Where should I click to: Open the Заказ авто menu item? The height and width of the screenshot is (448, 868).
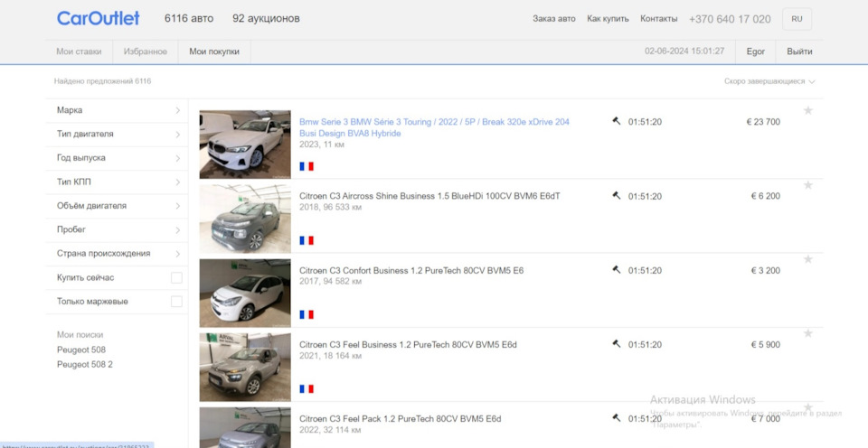(x=554, y=18)
